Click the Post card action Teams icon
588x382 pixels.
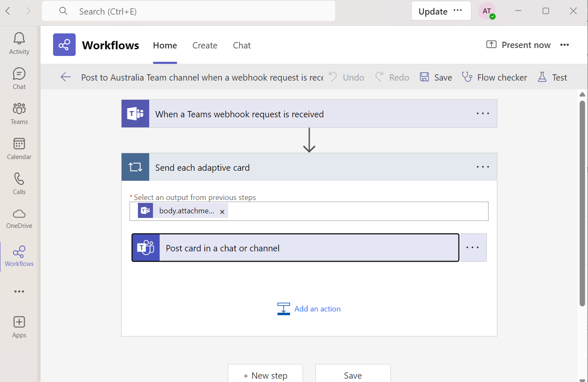point(146,248)
